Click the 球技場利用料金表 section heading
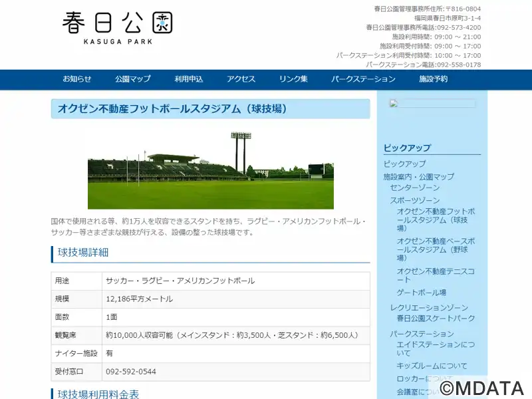This screenshot has height=399, width=532. (98, 394)
